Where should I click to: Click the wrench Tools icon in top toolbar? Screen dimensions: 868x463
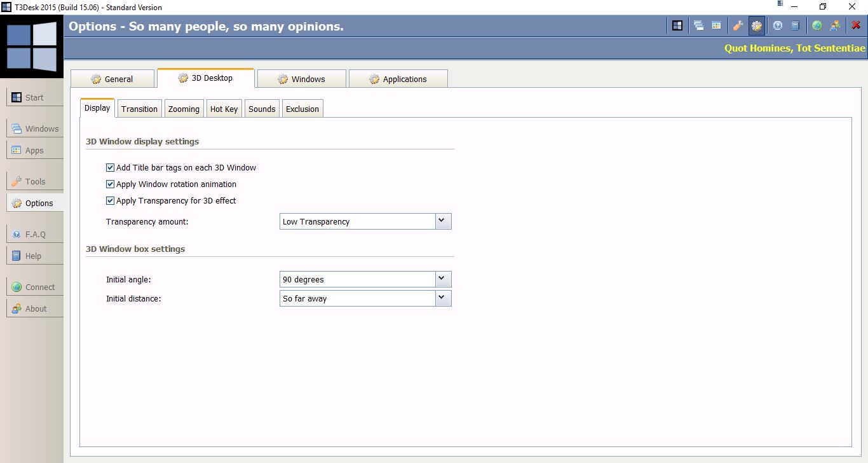tap(738, 25)
